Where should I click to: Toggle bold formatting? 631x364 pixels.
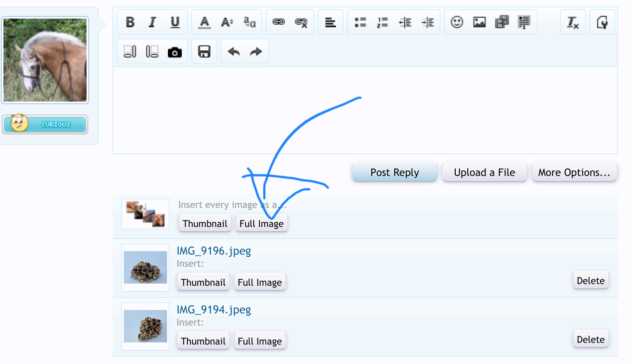click(130, 22)
